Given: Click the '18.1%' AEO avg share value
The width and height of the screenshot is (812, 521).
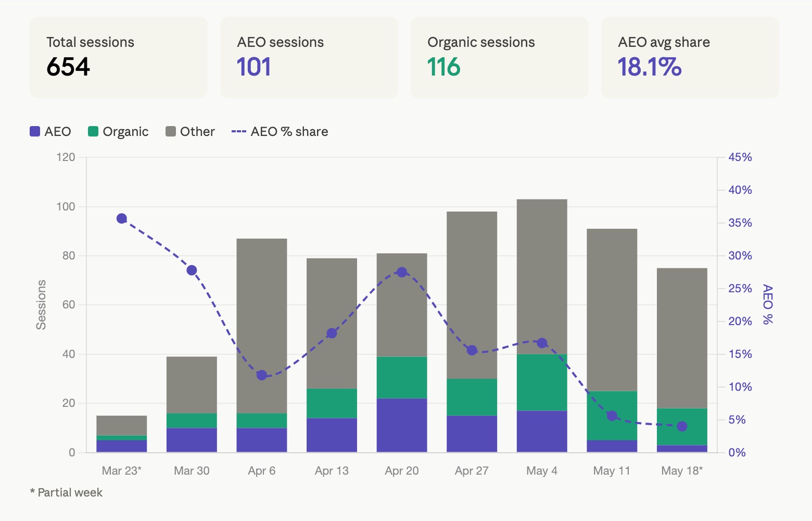Looking at the screenshot, I should click(650, 67).
